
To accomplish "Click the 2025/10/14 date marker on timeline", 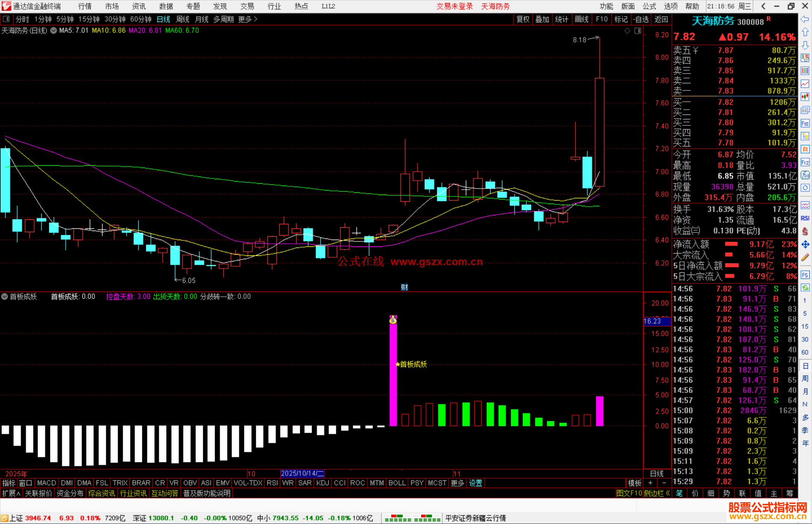I will 302,473.
